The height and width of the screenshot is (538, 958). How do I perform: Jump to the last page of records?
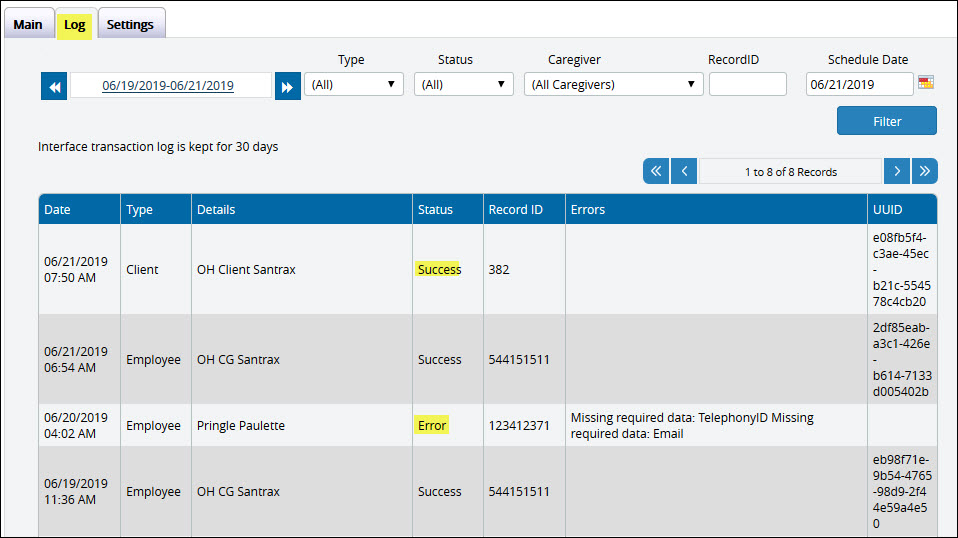(924, 172)
